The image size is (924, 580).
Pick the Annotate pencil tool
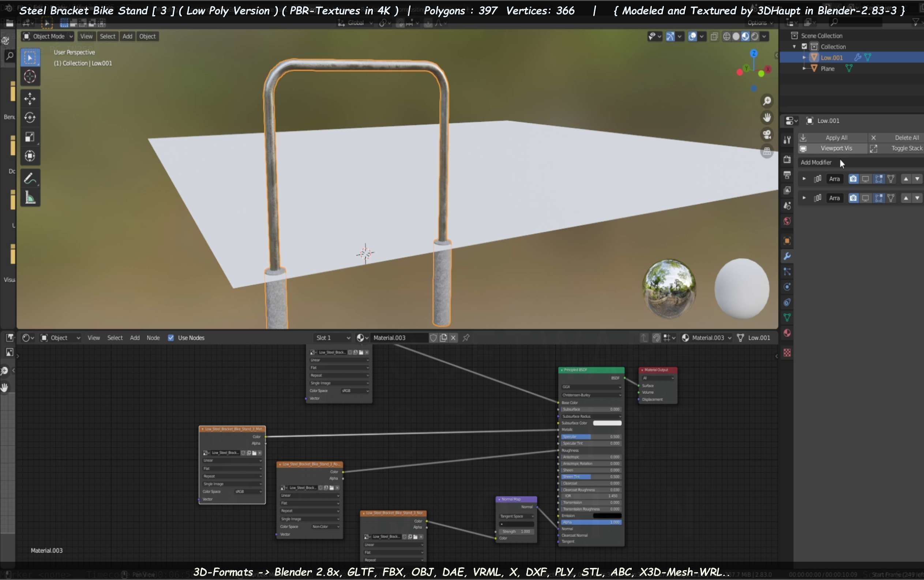pyautogui.click(x=30, y=179)
